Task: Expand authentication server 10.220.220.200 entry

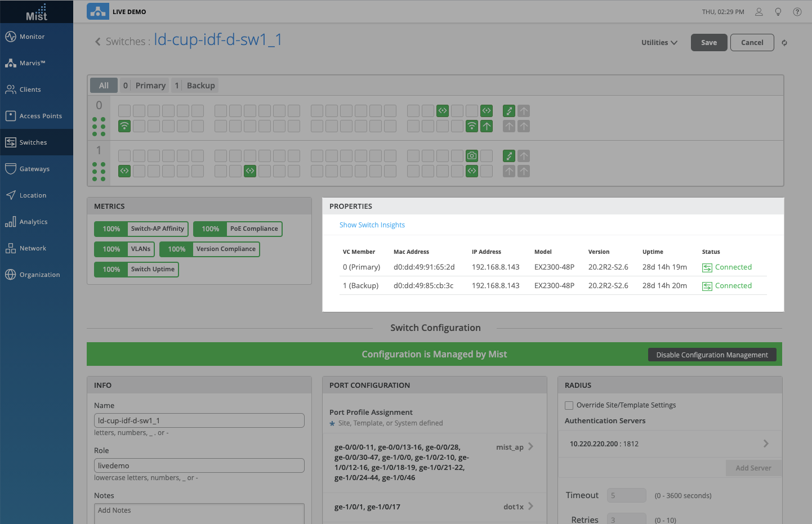Action: click(x=766, y=444)
